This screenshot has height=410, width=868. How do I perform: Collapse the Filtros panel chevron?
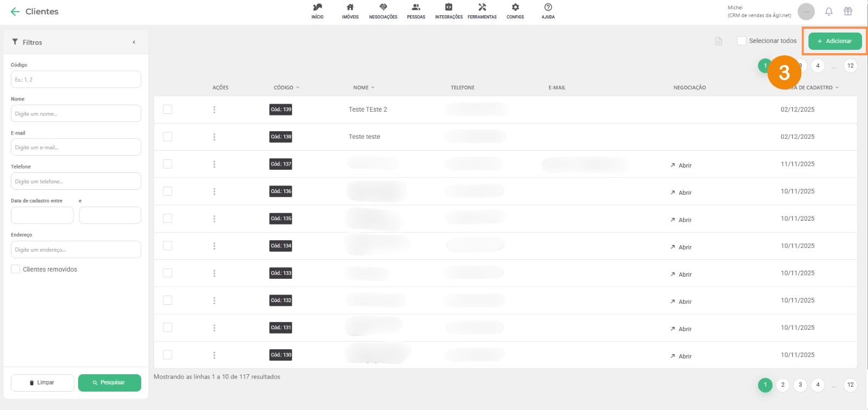click(134, 42)
